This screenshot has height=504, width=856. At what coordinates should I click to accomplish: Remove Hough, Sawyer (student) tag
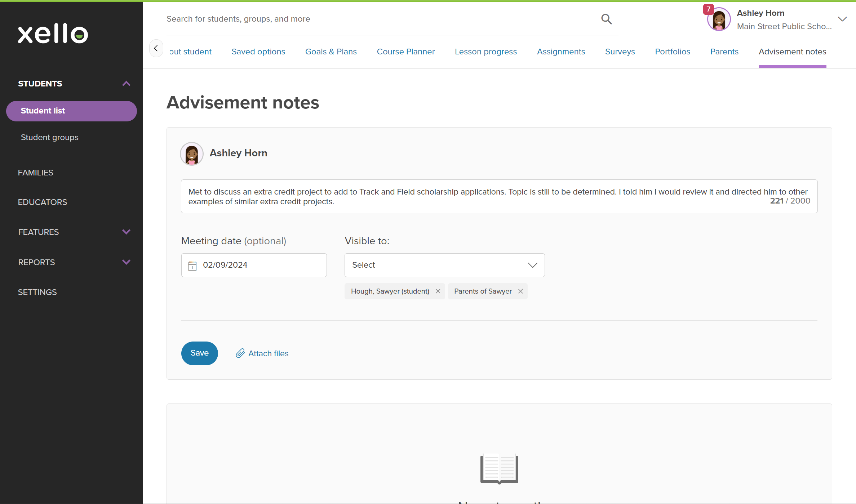438,291
